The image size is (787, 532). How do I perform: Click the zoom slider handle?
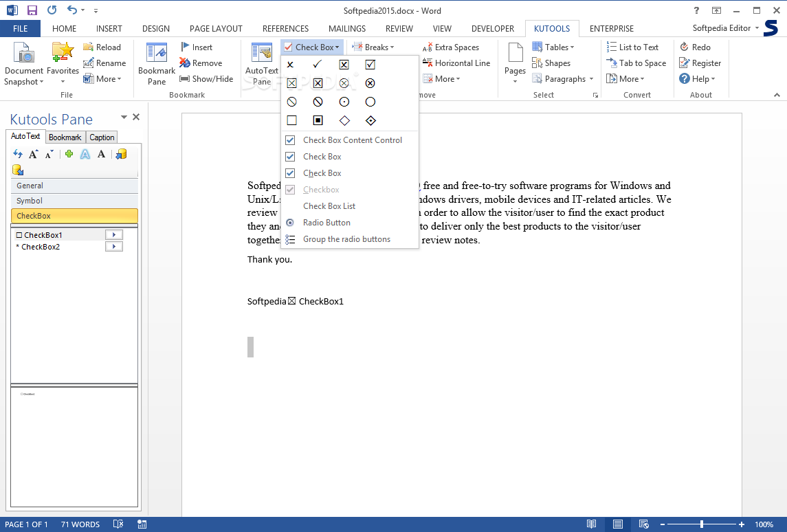click(x=702, y=524)
